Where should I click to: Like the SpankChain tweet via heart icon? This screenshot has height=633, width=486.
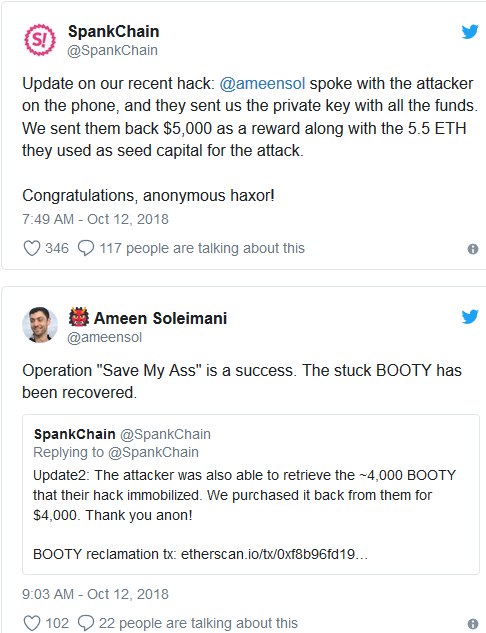(x=32, y=248)
